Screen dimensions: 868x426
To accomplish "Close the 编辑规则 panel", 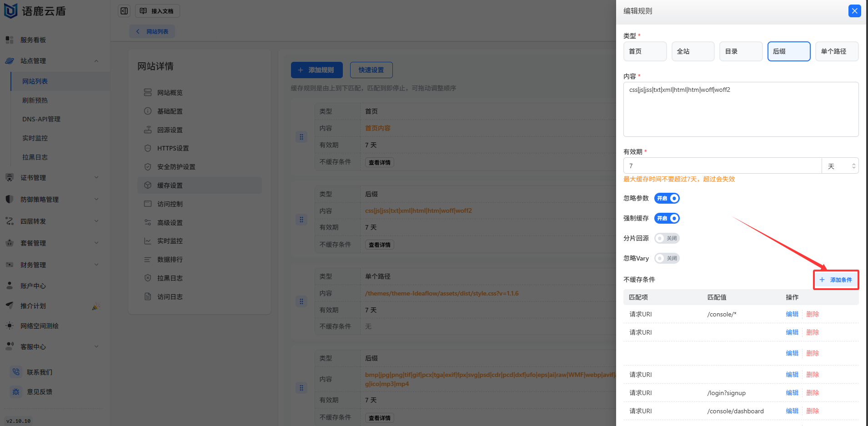I will 854,11.
